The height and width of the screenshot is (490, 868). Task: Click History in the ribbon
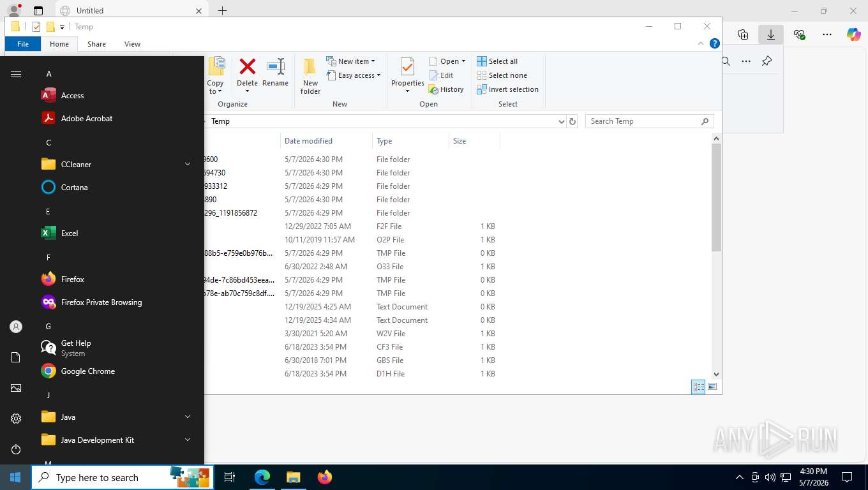point(446,89)
